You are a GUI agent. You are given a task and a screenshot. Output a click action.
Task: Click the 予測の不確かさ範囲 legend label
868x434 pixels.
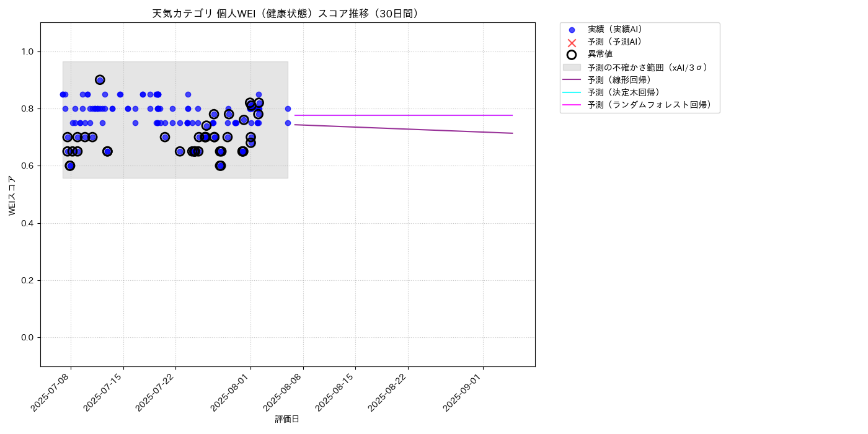[648, 67]
